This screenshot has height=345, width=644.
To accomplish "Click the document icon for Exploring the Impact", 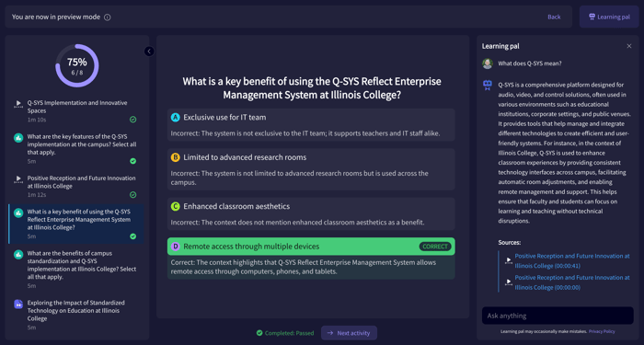I will 18,304.
